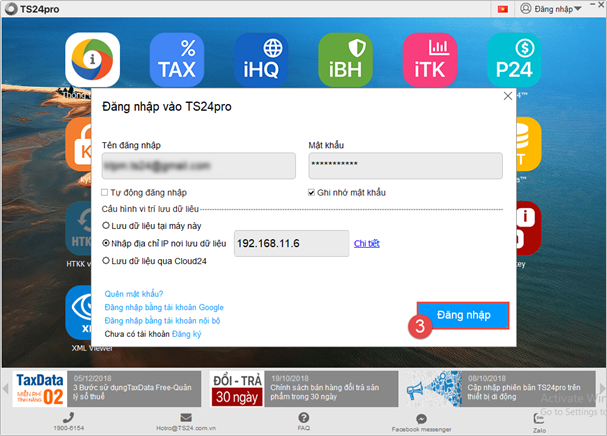Viewport: 607px width, 436px height.
Task: Open Zalo support icon
Action: click(x=539, y=419)
